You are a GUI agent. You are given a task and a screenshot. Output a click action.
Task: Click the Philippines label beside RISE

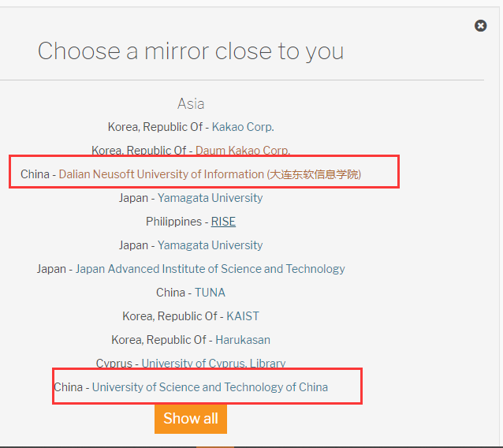[x=173, y=222]
